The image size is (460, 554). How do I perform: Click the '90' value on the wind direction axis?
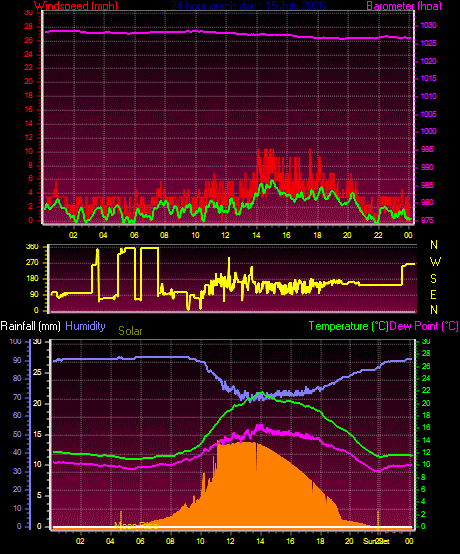tap(34, 295)
